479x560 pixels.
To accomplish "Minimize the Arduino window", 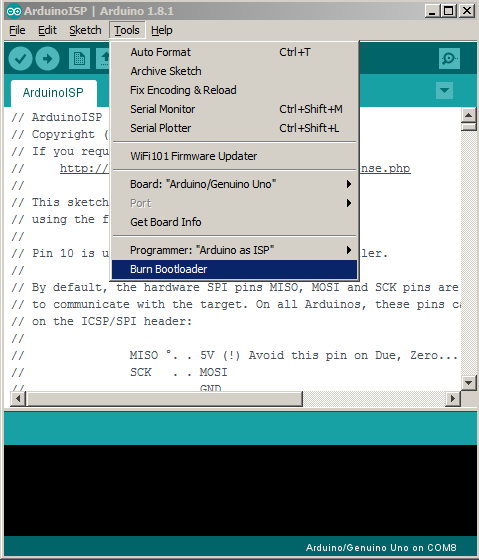I will point(432,11).
